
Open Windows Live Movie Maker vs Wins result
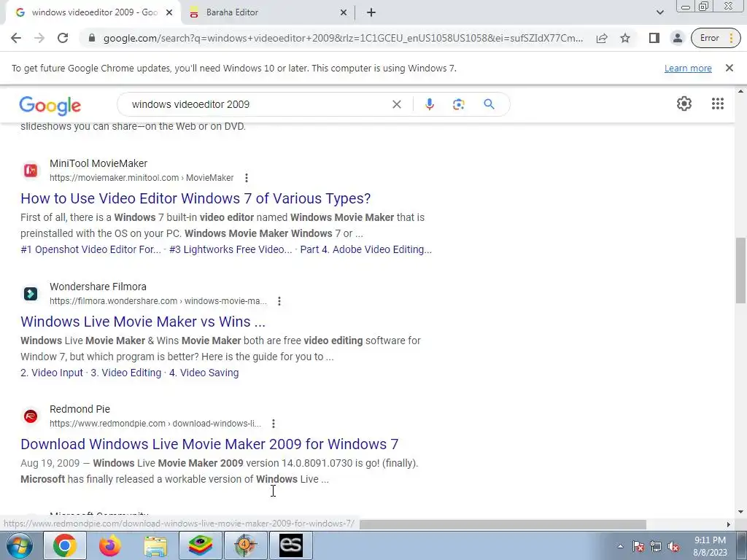[x=143, y=322]
